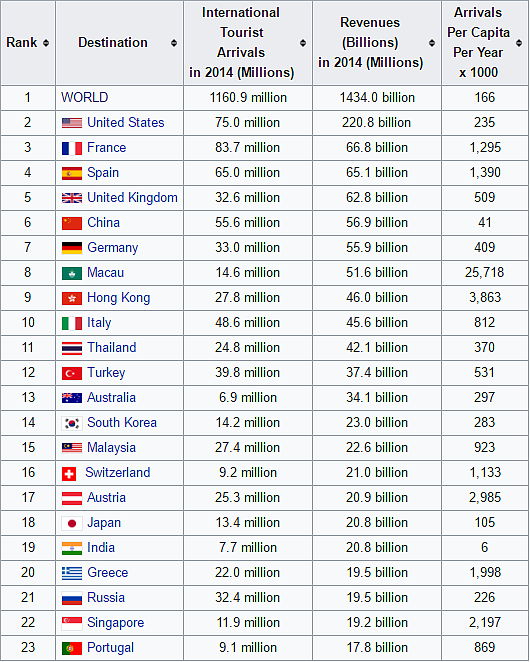Click the Portugal flag icon
530x662 pixels.
click(x=72, y=648)
